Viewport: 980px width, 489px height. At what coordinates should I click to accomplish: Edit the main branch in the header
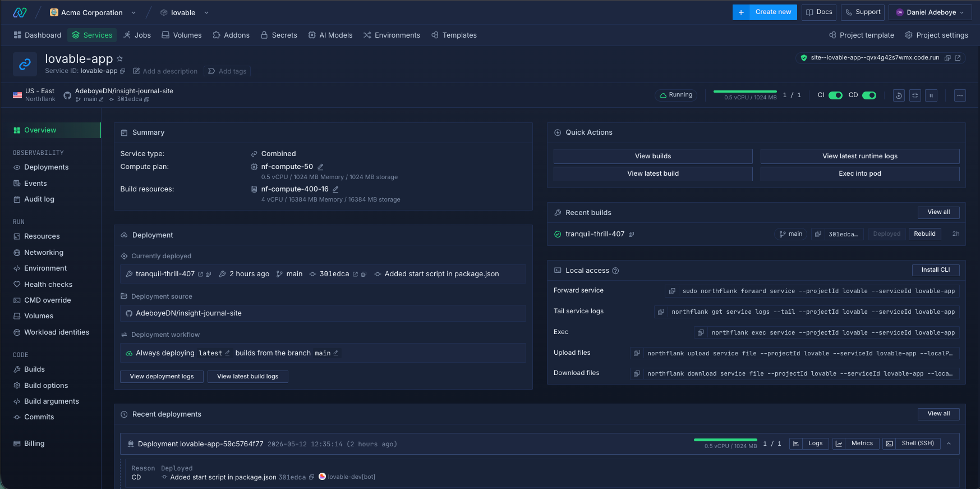[x=102, y=99]
